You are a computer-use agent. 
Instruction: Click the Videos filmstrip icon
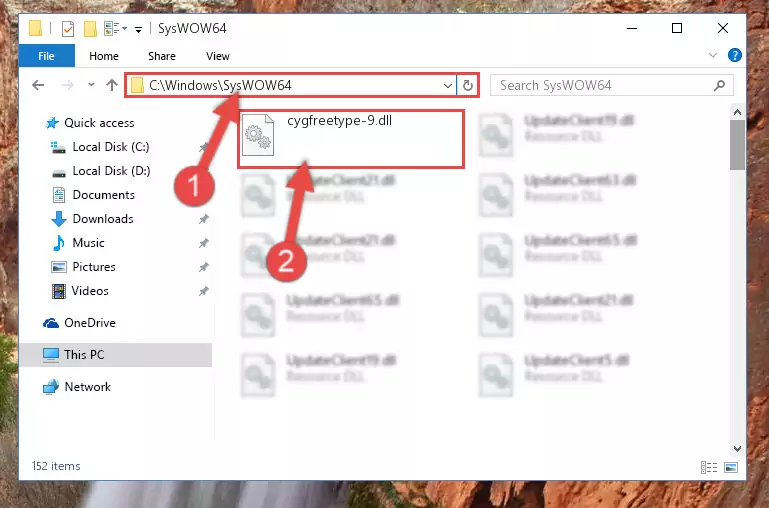[x=58, y=291]
